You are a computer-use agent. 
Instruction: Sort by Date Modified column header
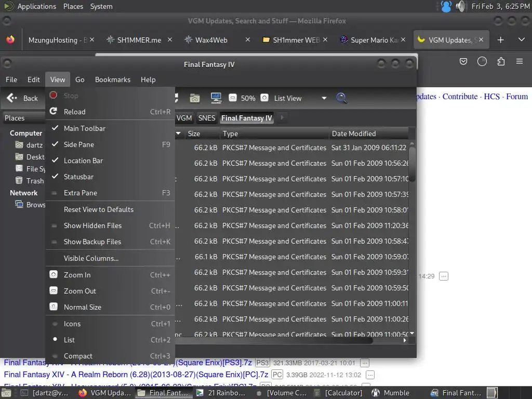click(368, 134)
